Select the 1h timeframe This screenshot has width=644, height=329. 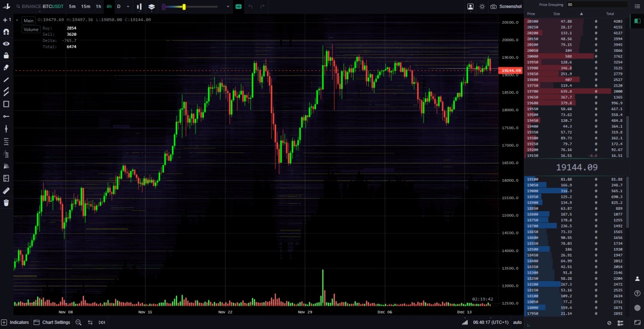pyautogui.click(x=99, y=7)
